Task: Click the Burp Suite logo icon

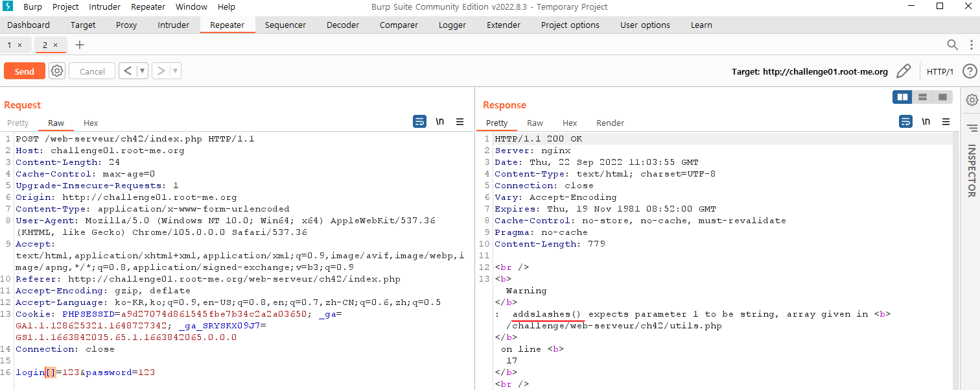Action: 8,6
